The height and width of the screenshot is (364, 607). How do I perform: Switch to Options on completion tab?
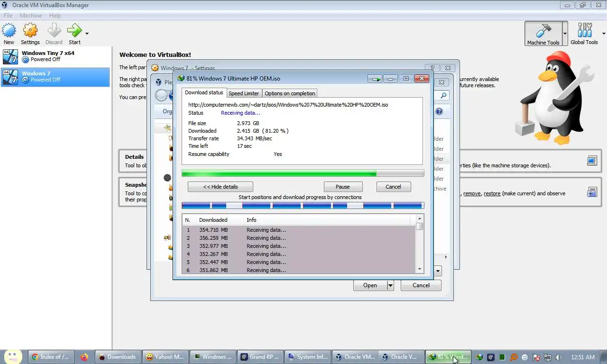pyautogui.click(x=290, y=93)
